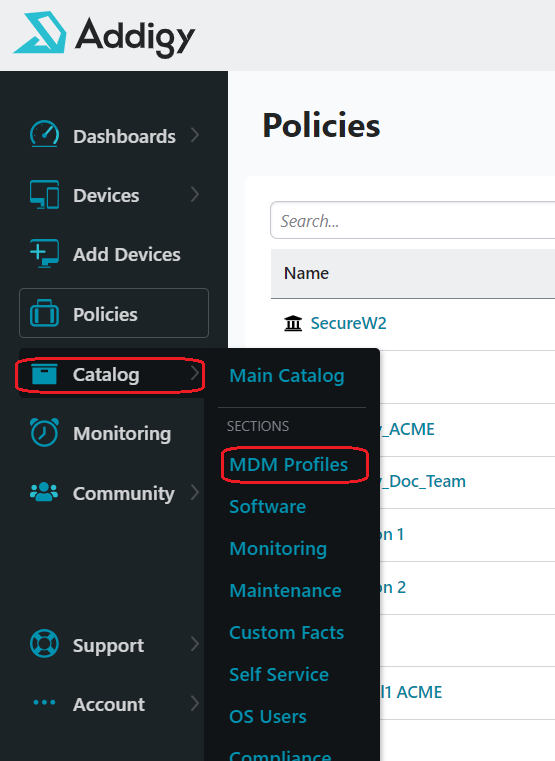Open the SecureW2 policy link
The width and height of the screenshot is (555, 761).
[x=348, y=323]
